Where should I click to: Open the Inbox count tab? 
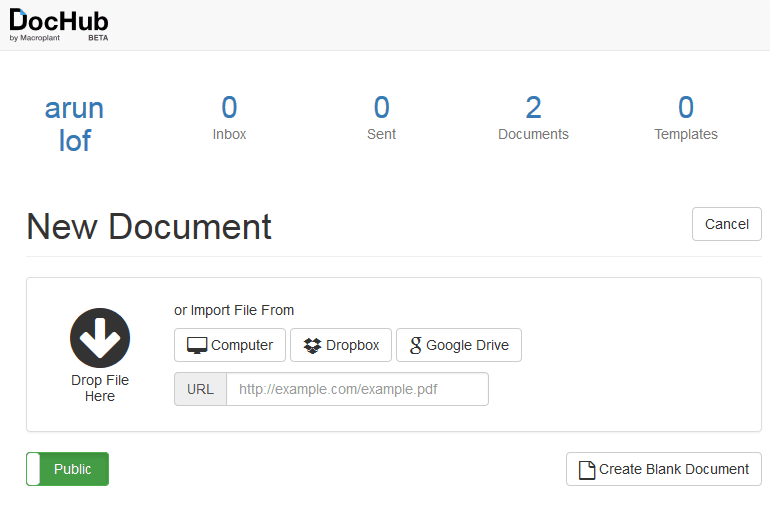tap(229, 118)
